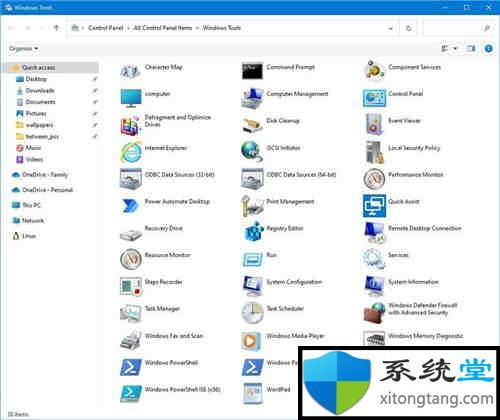Select Linux in the sidebar
Screen dimensions: 500x420
click(x=29, y=236)
